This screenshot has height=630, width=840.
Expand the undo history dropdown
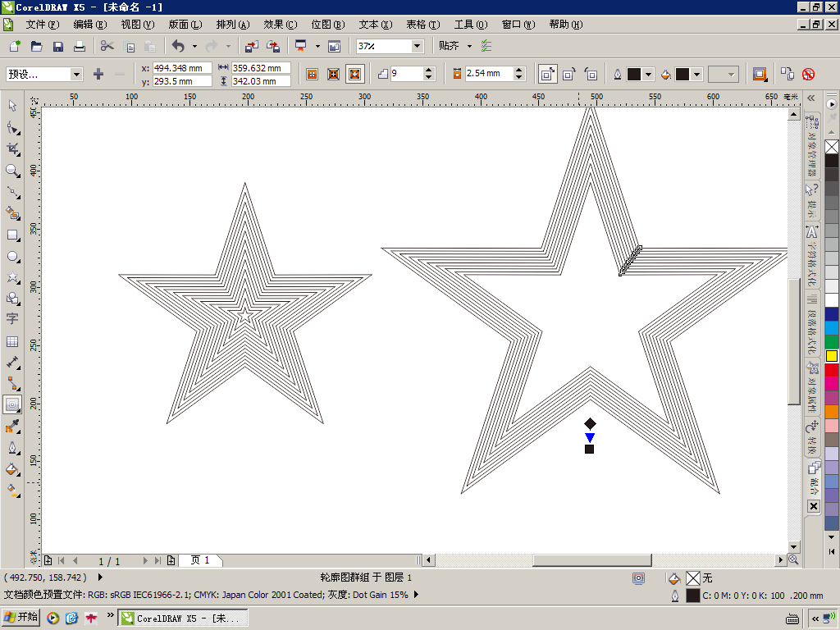[x=194, y=46]
